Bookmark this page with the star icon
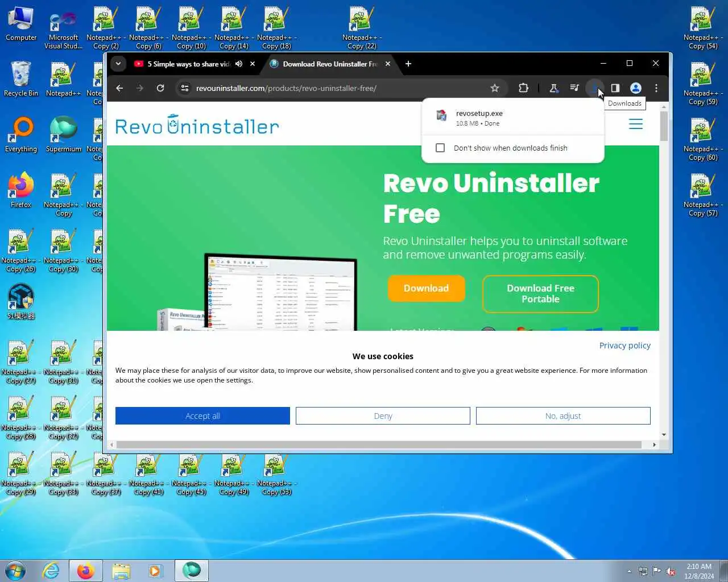 495,88
